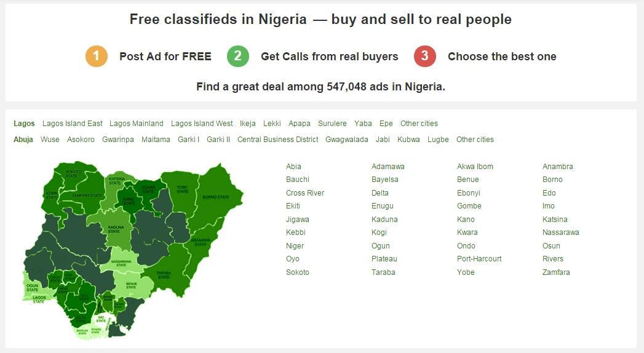Click the red number 3 circle
644x353 pixels.
click(x=424, y=57)
